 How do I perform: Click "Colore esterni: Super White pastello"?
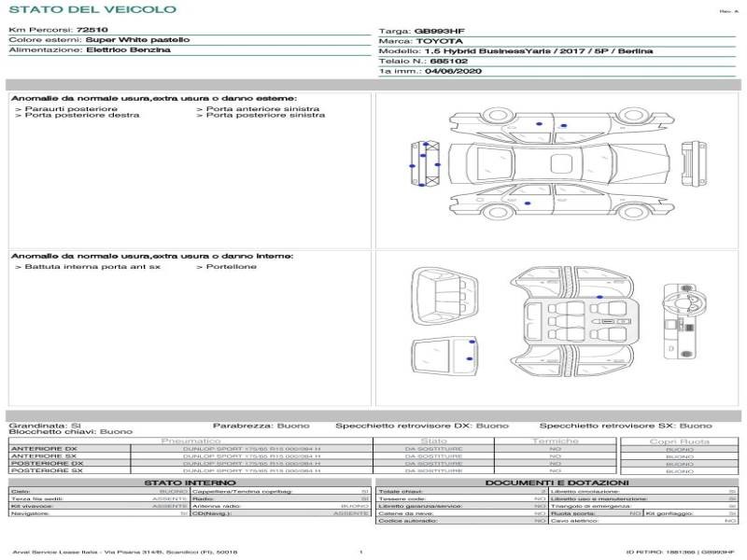(x=99, y=40)
